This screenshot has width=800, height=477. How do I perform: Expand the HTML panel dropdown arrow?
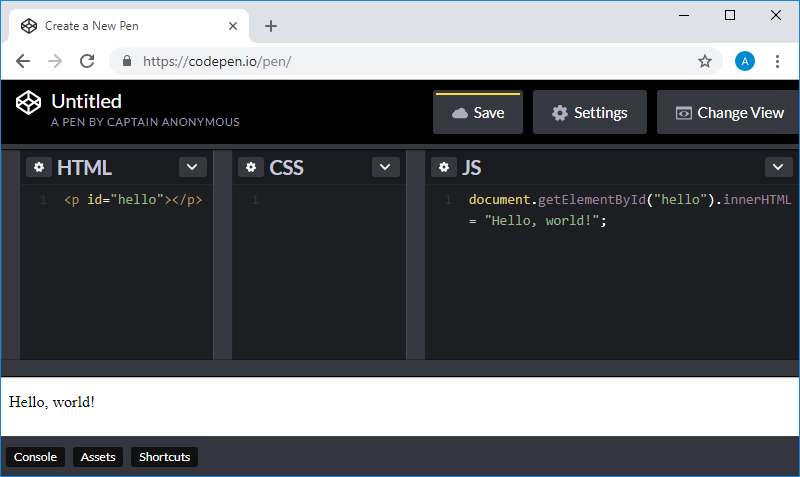click(x=192, y=167)
